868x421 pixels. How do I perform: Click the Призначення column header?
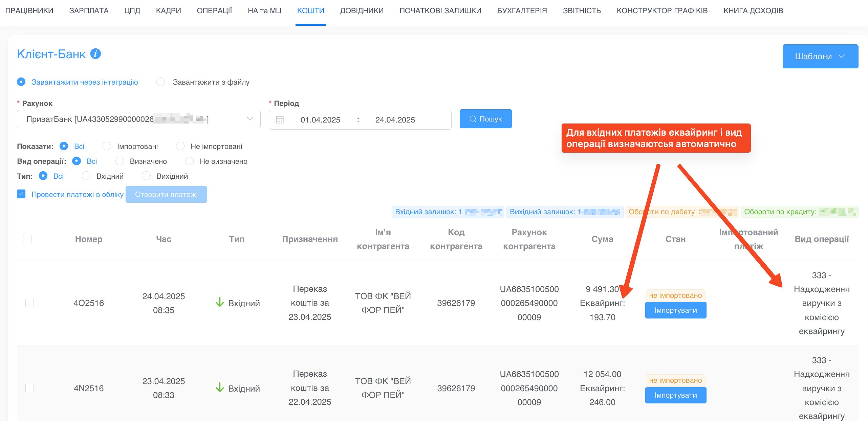pyautogui.click(x=310, y=239)
